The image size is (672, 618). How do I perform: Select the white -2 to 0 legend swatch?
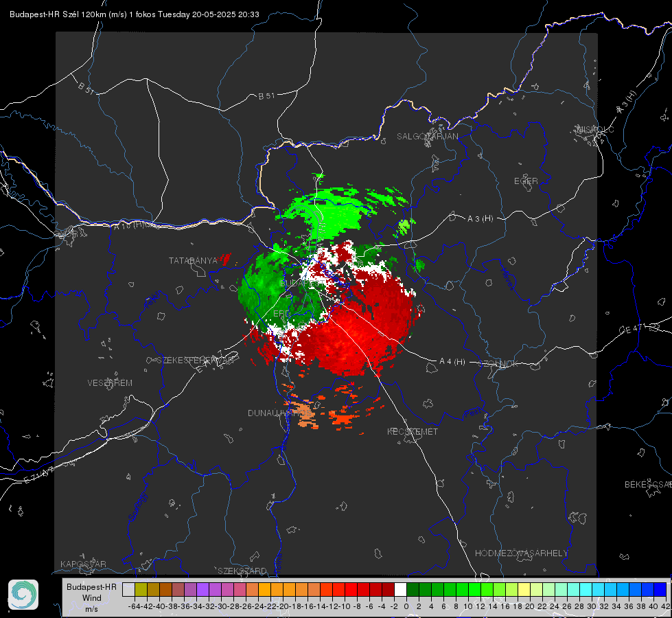point(400,589)
